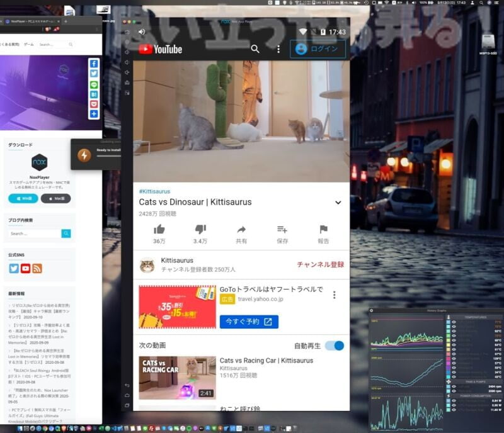
Task: Click the ログイン login button
Action: (x=318, y=49)
